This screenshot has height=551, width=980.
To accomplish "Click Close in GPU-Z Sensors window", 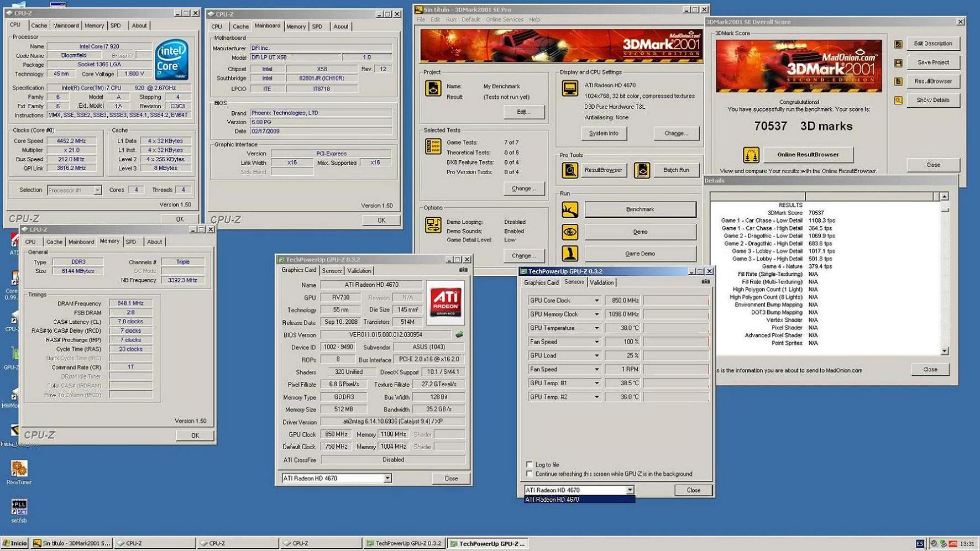I will coord(693,490).
